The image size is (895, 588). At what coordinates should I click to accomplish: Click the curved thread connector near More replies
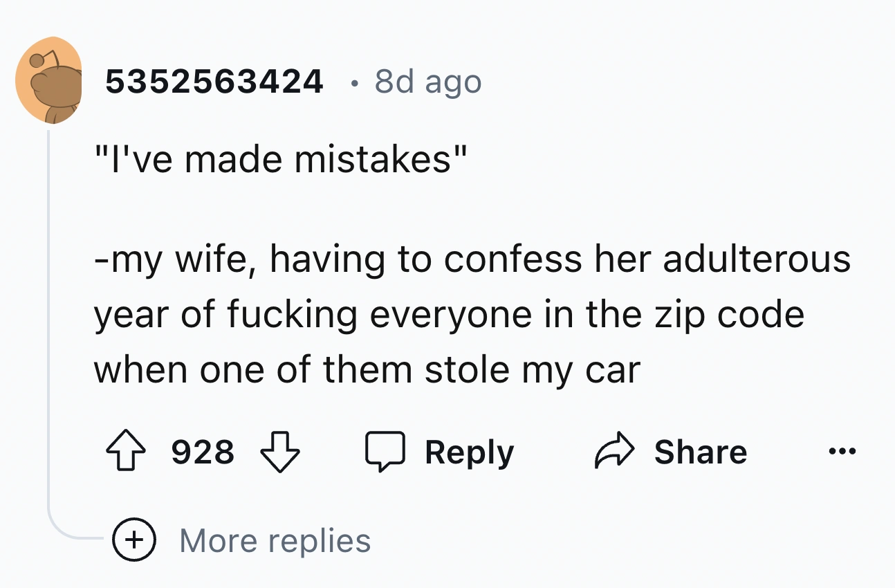[66, 531]
